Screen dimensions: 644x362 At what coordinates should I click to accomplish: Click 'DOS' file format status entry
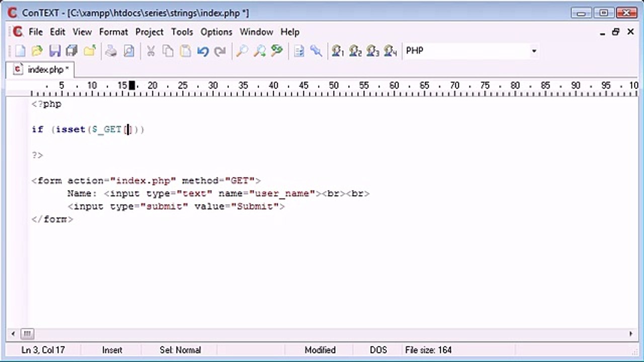coord(378,350)
